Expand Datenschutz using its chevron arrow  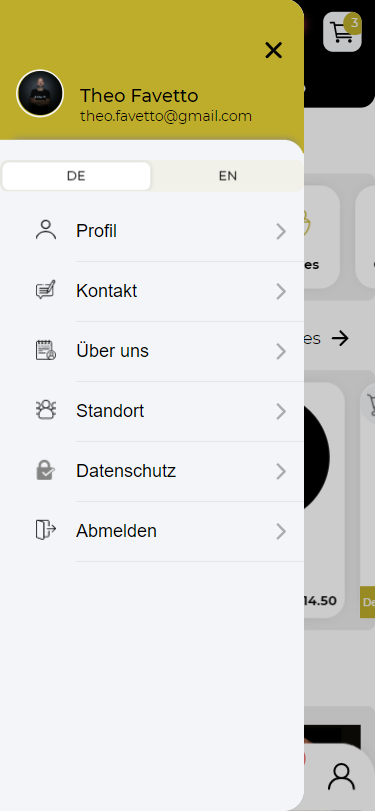pos(281,472)
